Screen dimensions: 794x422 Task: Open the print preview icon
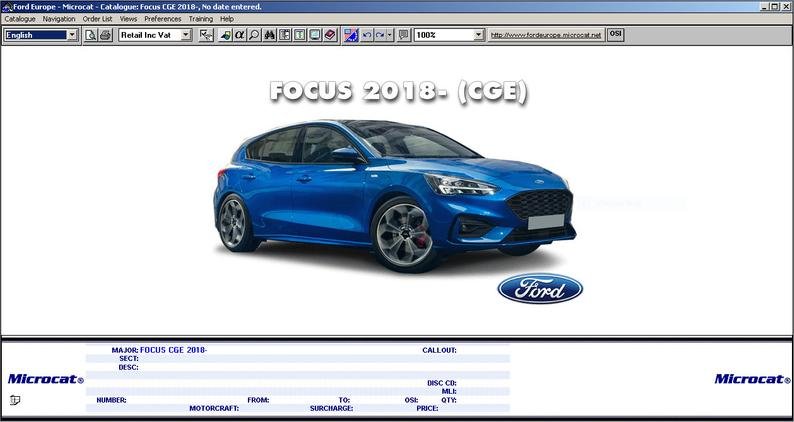pos(91,35)
